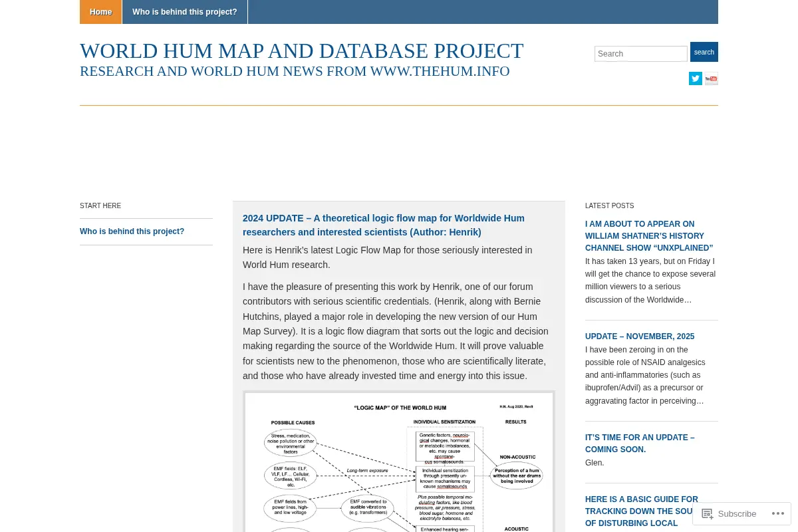Click the Subscribe button label

(x=737, y=513)
